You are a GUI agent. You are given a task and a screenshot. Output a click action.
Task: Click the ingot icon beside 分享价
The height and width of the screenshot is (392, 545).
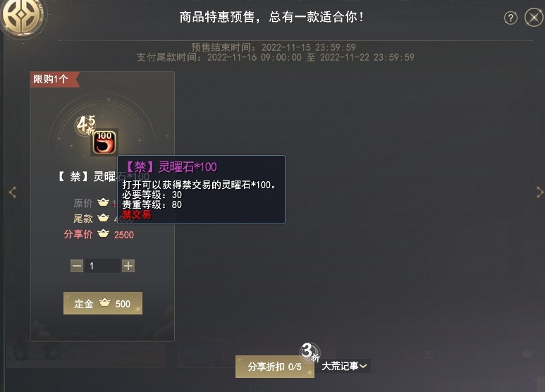[x=103, y=233]
